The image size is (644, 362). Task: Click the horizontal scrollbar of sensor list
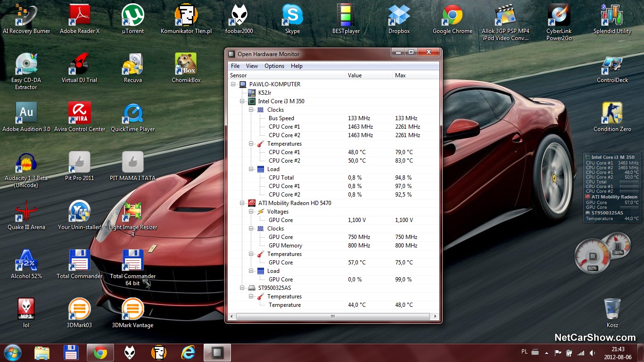[332, 316]
